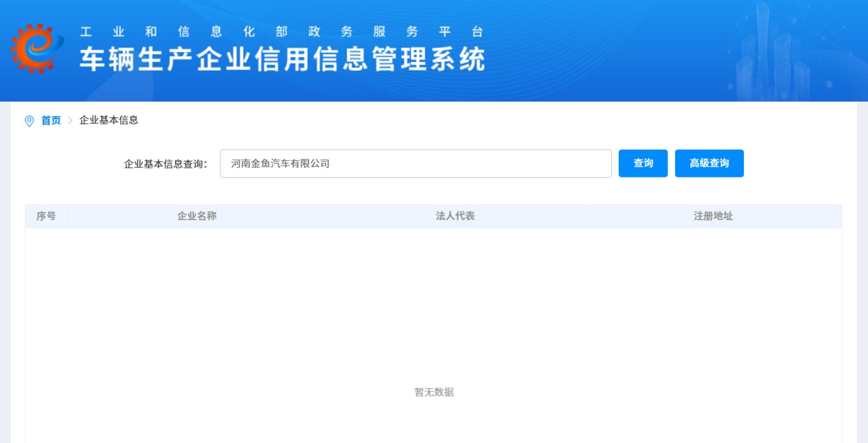Expand the 企业基本信息查询 search panel label
Screen dimensions: 868x443
click(x=166, y=163)
